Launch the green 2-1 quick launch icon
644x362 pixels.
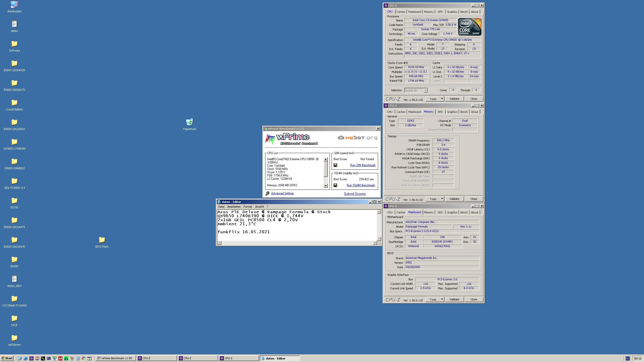coord(66,358)
